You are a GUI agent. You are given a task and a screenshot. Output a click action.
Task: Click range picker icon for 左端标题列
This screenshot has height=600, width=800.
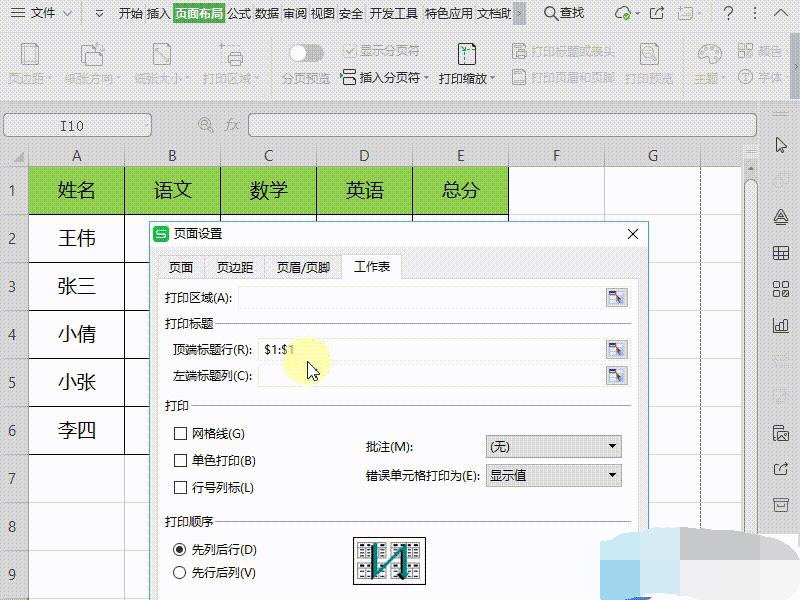point(616,375)
